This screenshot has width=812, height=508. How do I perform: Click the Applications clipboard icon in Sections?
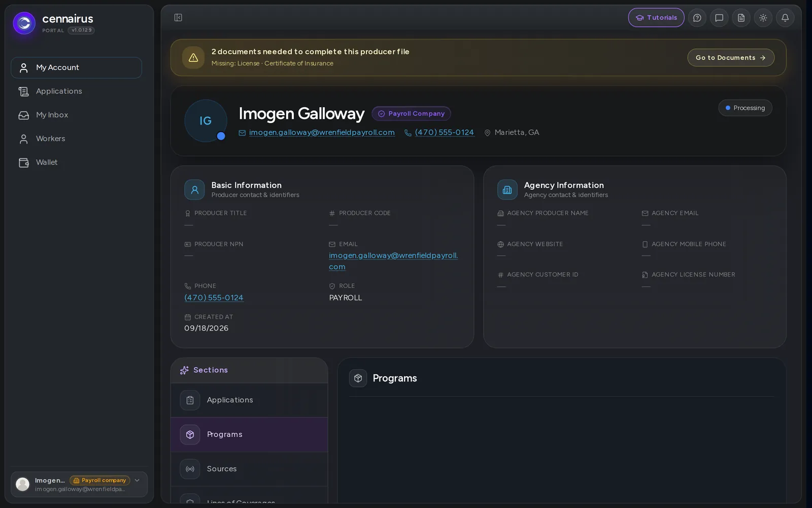pyautogui.click(x=190, y=400)
